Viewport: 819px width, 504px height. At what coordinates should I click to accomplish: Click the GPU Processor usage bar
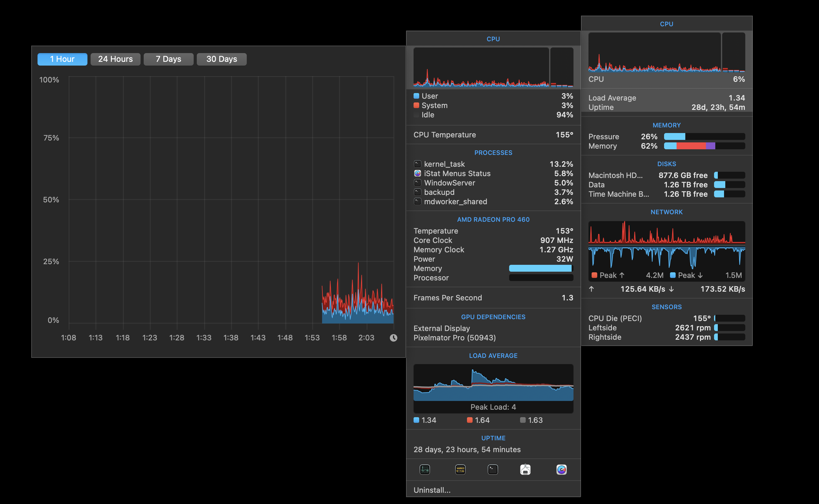541,278
